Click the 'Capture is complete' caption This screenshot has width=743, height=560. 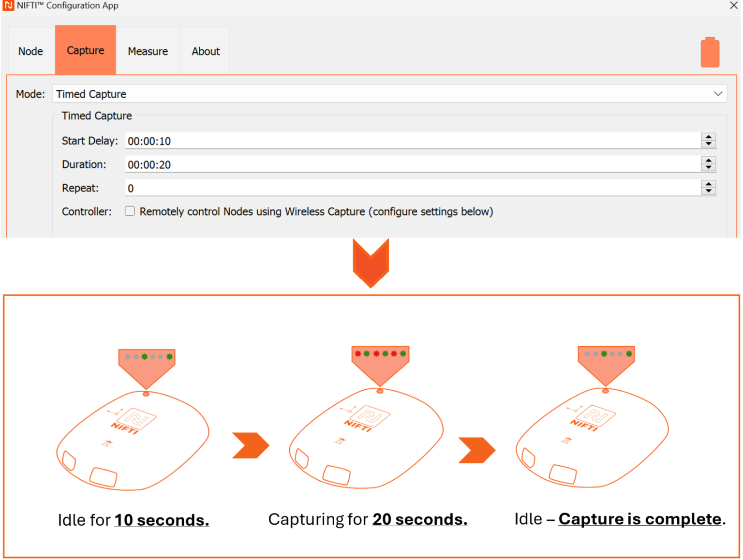[x=639, y=519]
